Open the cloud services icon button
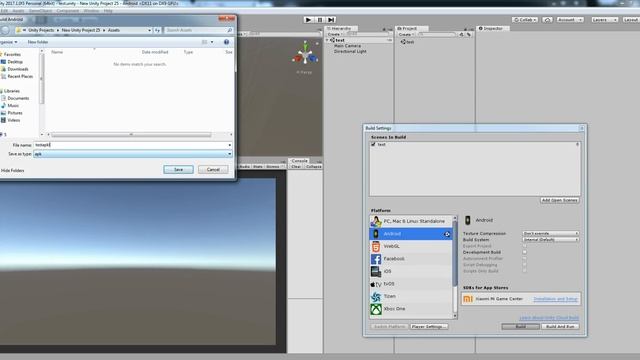The image size is (640, 360). (x=547, y=20)
